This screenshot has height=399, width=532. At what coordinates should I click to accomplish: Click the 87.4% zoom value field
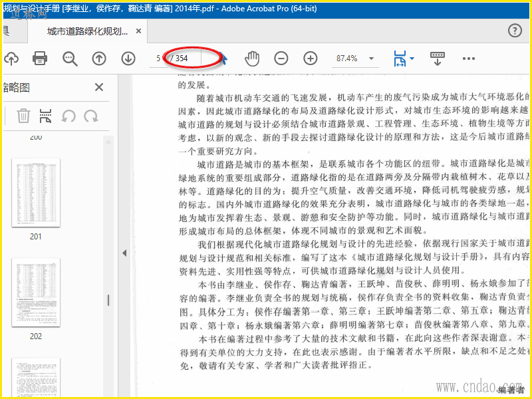click(x=346, y=59)
